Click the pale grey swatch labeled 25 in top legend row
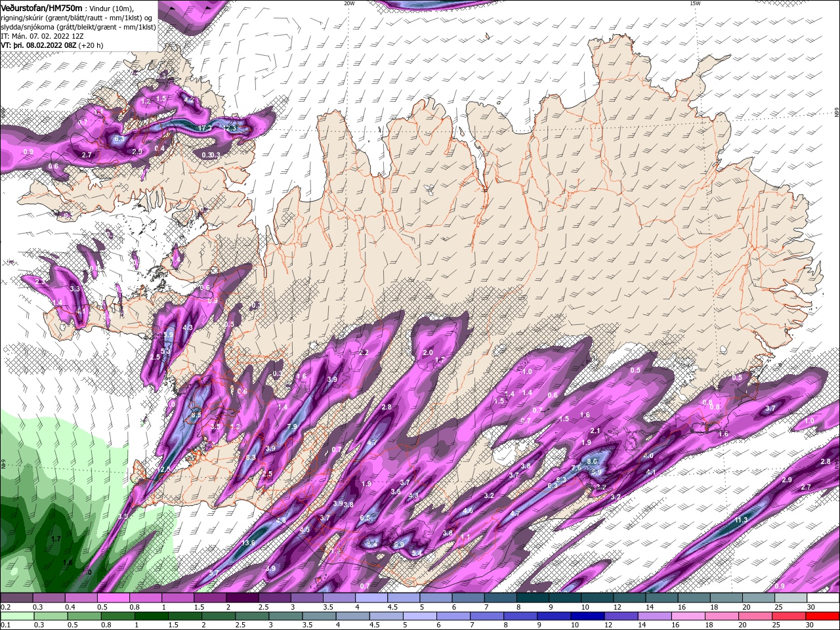The image size is (840, 630). click(791, 598)
